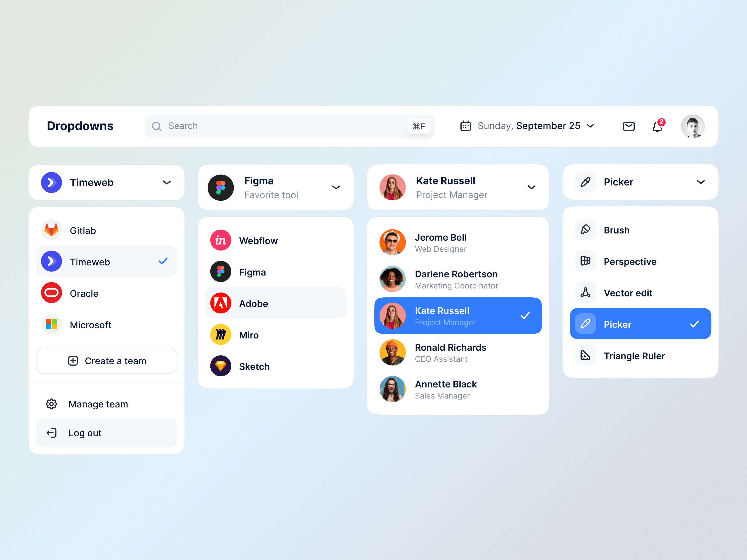Image resolution: width=747 pixels, height=560 pixels.
Task: Confirm Picker tool selection checkmark
Action: click(x=695, y=324)
